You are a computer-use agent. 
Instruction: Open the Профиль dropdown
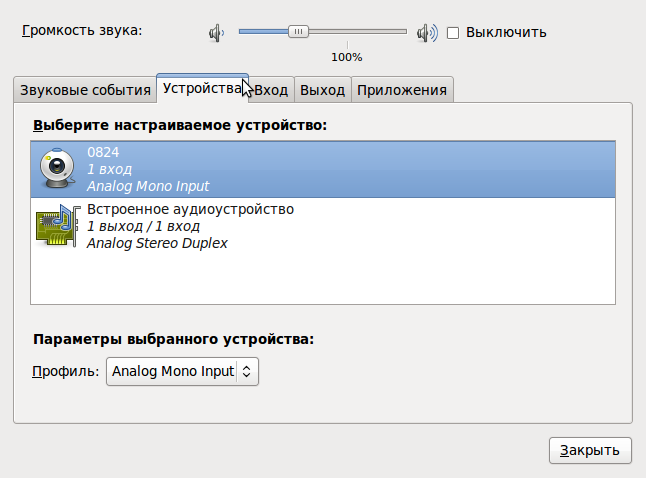(x=183, y=372)
